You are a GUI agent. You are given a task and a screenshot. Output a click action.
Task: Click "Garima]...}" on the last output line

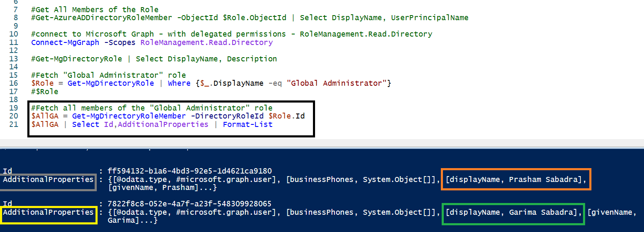133,220
